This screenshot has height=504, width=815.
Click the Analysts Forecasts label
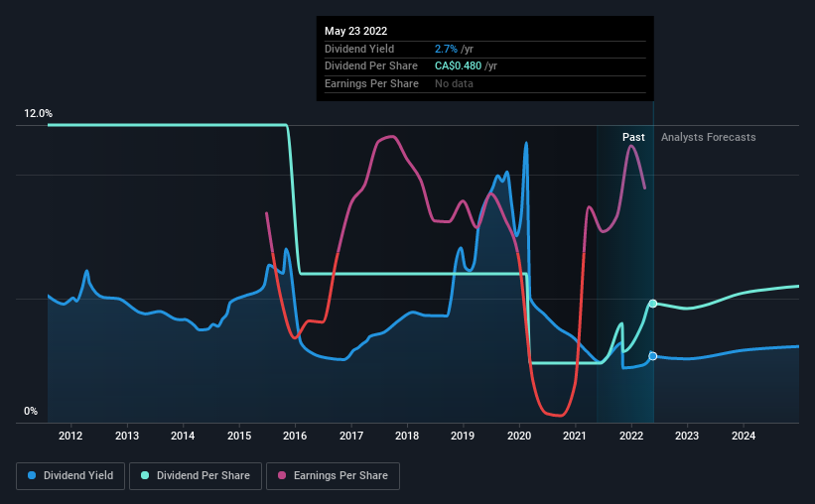click(709, 137)
